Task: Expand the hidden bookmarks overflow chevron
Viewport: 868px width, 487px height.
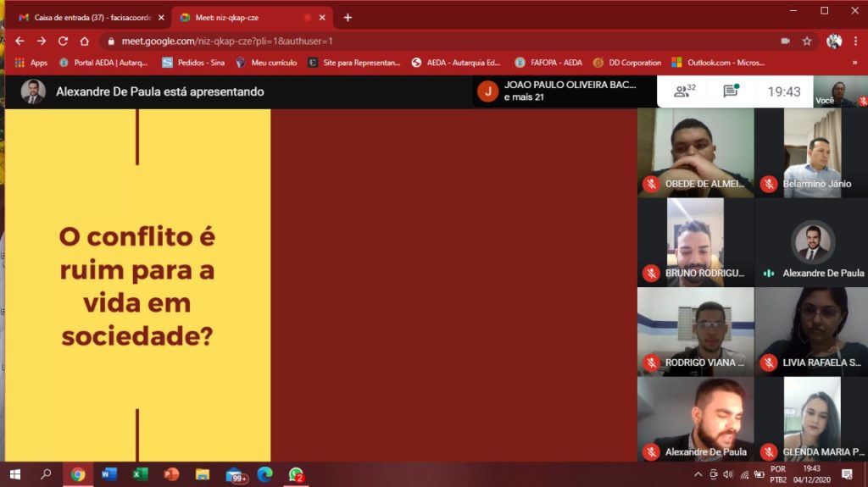Action: coord(854,63)
